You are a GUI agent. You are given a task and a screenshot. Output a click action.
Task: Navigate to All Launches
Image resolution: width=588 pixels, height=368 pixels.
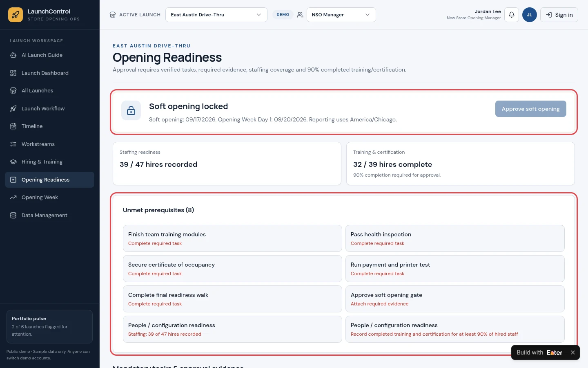pos(49,91)
